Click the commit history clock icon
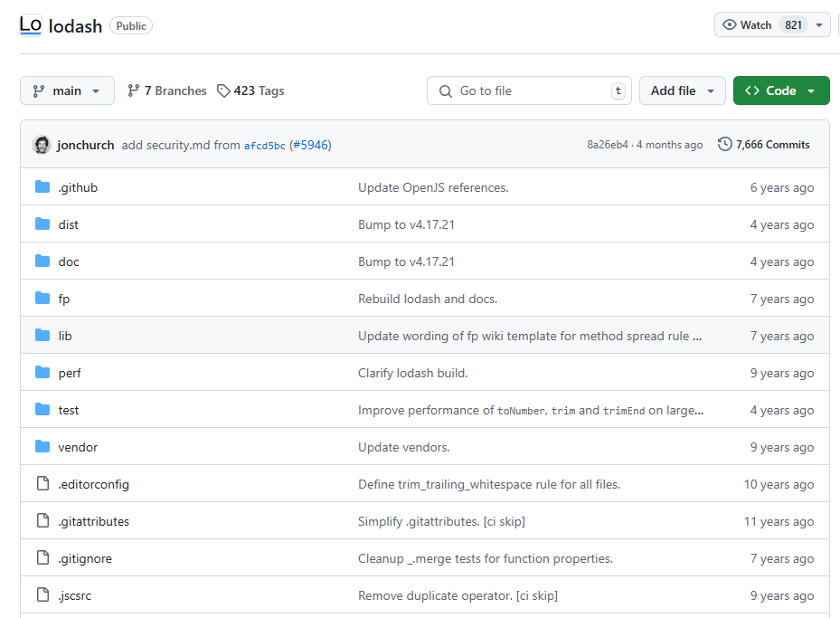Screen dimensions: 840x618 pyautogui.click(x=724, y=144)
